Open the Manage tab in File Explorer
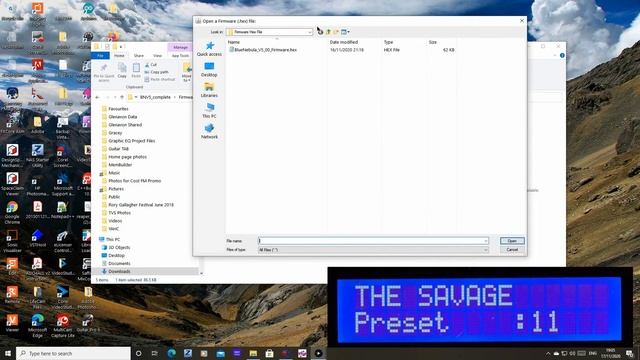Screen dimensions: 640x360 180,47
